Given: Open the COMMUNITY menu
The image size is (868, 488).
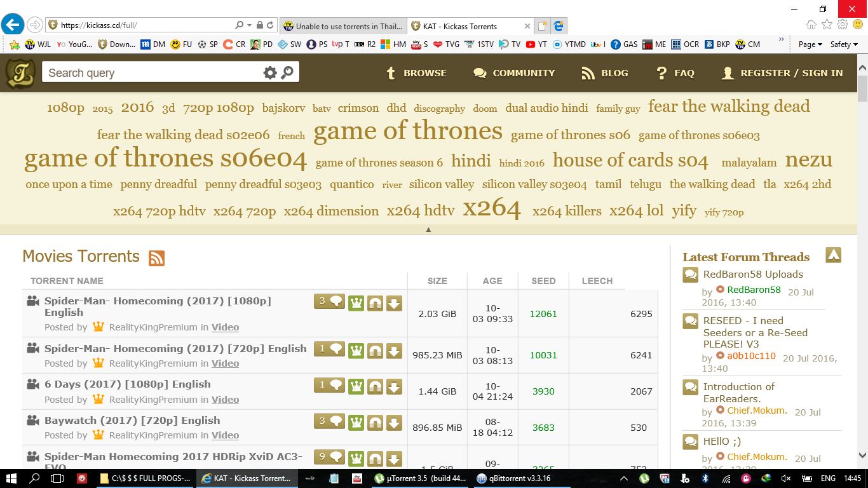Looking at the screenshot, I should pyautogui.click(x=514, y=73).
